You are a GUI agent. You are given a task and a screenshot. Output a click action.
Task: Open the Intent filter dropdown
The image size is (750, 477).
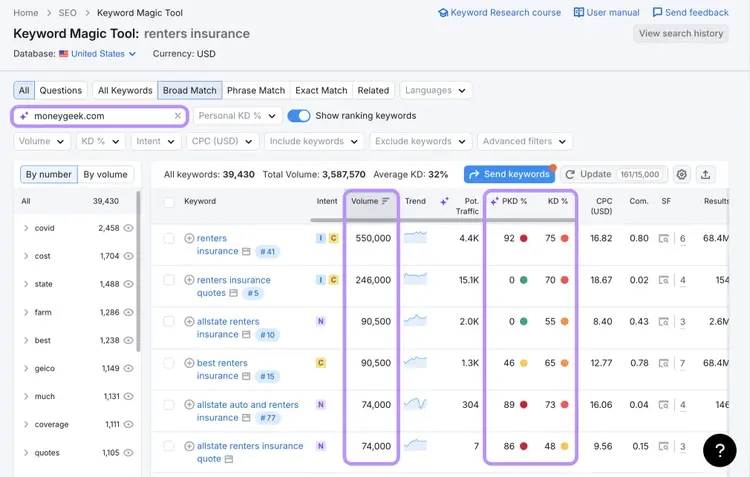(156, 141)
